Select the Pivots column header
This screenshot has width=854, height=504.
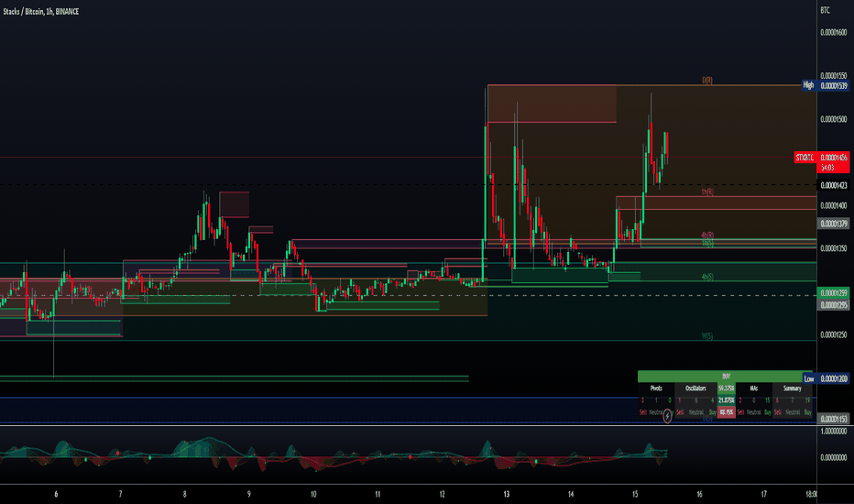pyautogui.click(x=656, y=389)
